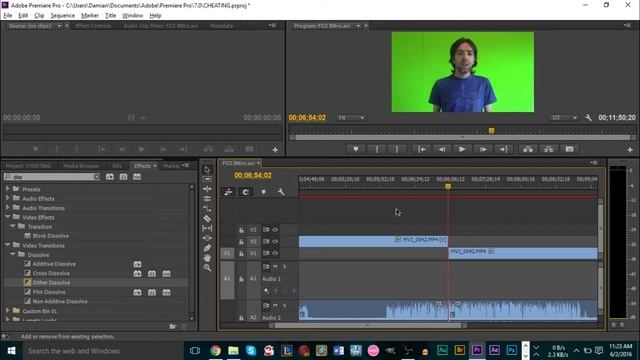Open the File menu
This screenshot has height=360, width=640.
point(8,16)
